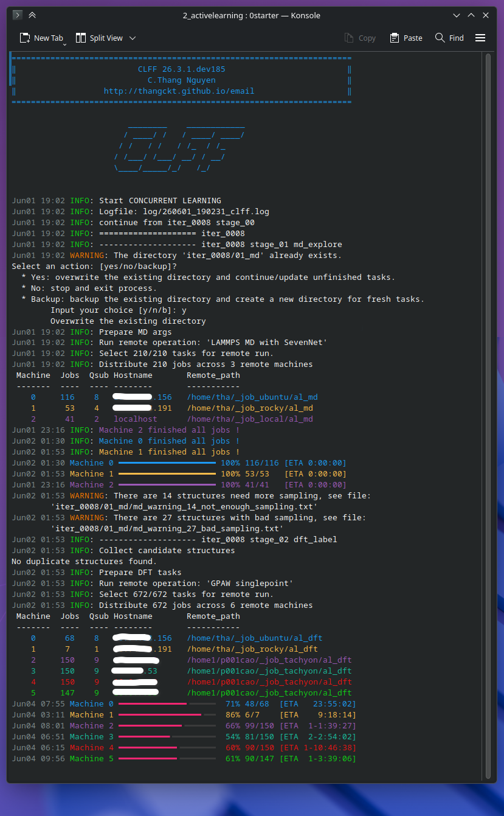This screenshot has height=816, width=504.
Task: Click Machine 3 DFT progress bar at 81/150
Action: (x=167, y=737)
